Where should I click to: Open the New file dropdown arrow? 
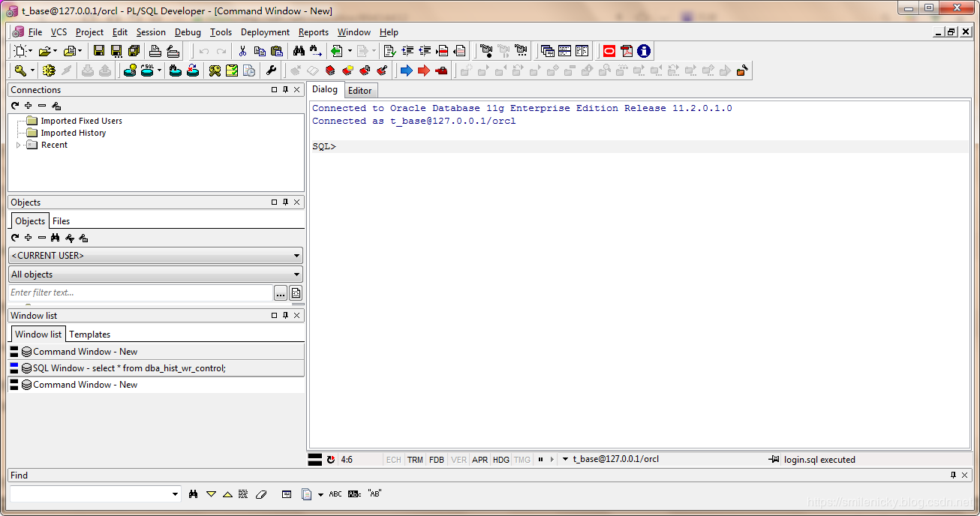30,51
